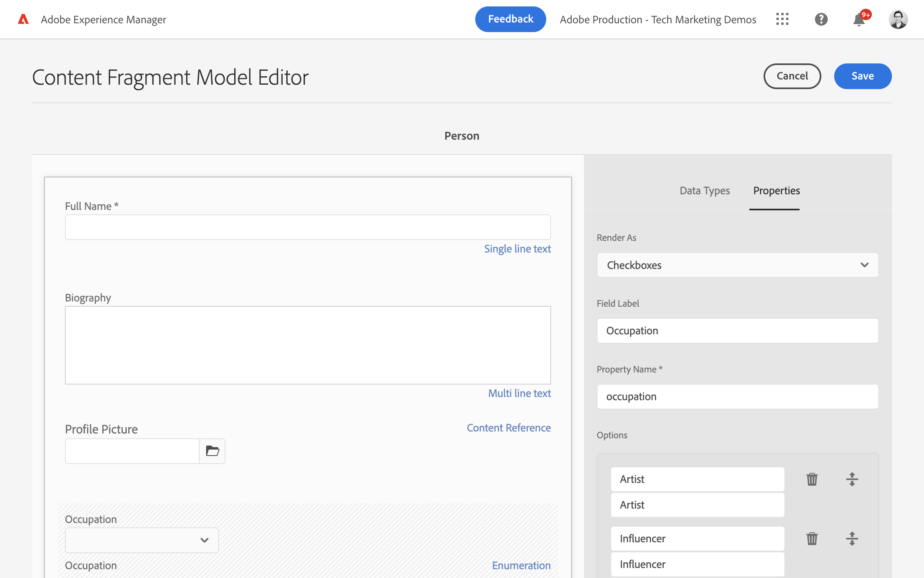
Task: Delete the Influencer option
Action: [x=812, y=538]
